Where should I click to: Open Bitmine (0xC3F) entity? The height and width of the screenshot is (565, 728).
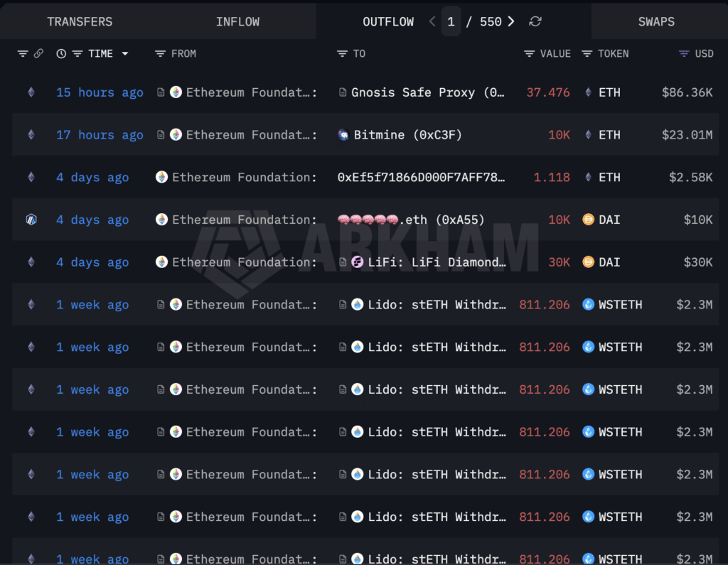coord(407,135)
